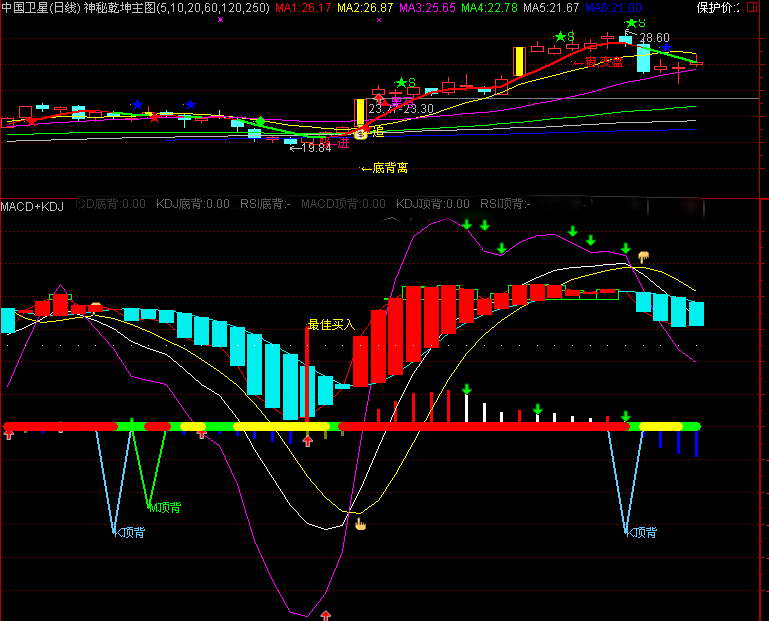Viewport: 769px width, 621px height.
Task: Click the red up arrow at the J line bottom
Action: (326, 615)
